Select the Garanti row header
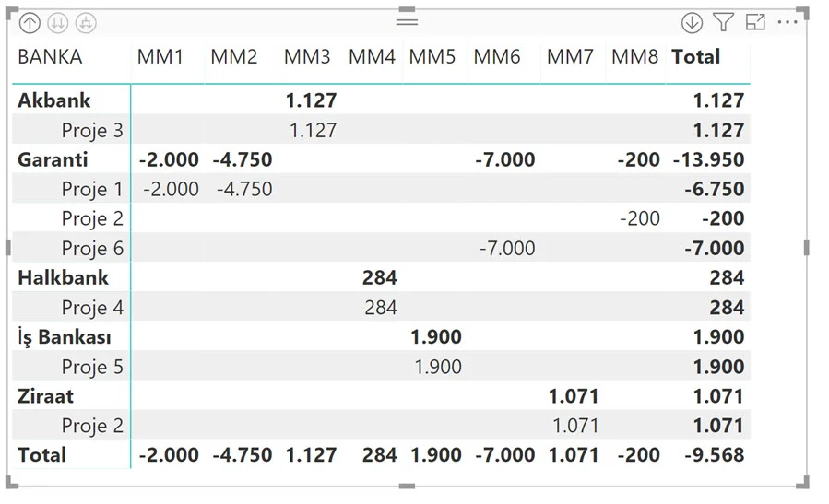Image resolution: width=829 pixels, height=504 pixels. point(53,159)
